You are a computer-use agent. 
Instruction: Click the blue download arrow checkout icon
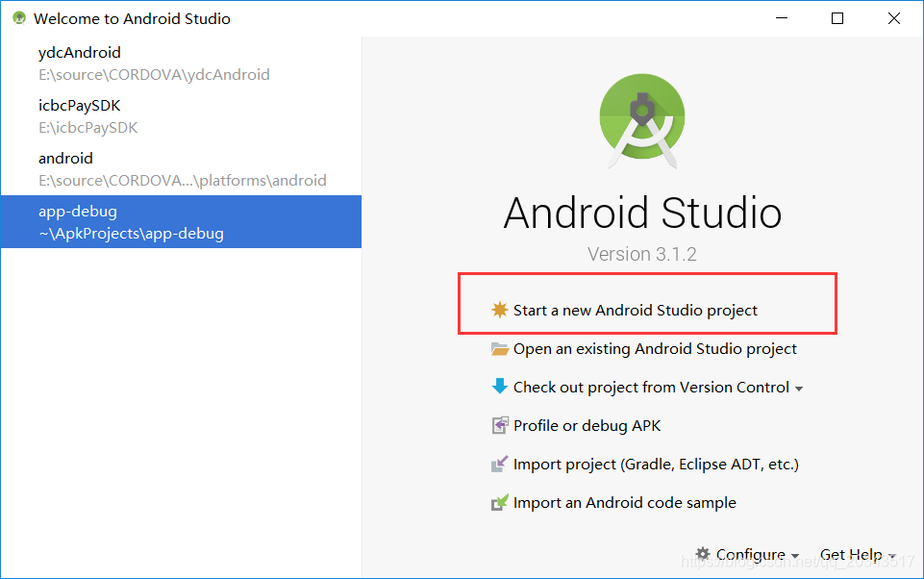tap(500, 387)
